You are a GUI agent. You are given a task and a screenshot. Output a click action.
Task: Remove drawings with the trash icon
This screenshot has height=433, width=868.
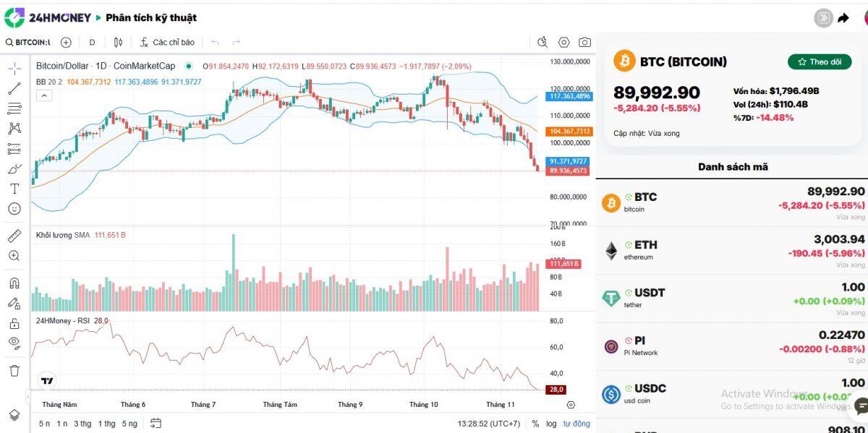[x=14, y=371]
